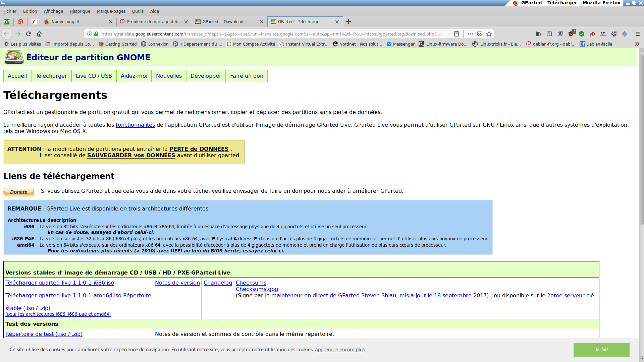Image resolution: width=644 pixels, height=362 pixels.
Task: Switch to the Nouvel onglet tab
Action: coord(75,22)
